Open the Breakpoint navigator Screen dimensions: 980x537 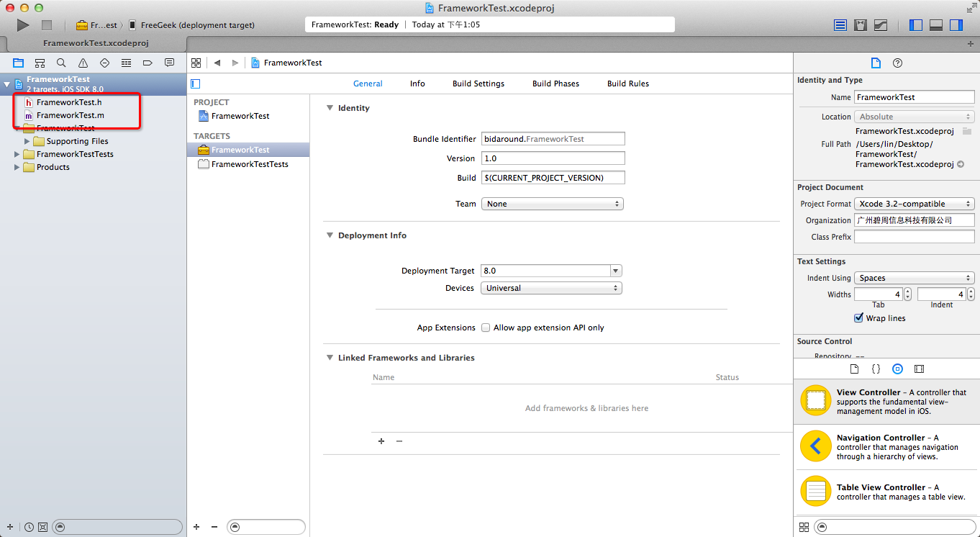tap(148, 63)
